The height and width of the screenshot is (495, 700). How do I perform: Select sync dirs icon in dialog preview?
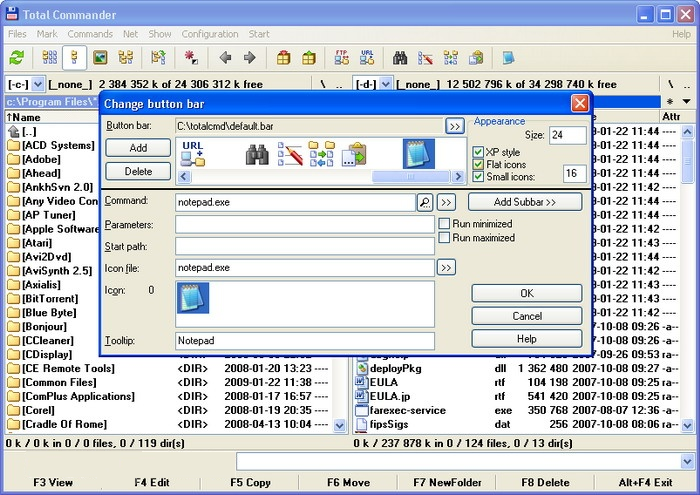coord(321,154)
